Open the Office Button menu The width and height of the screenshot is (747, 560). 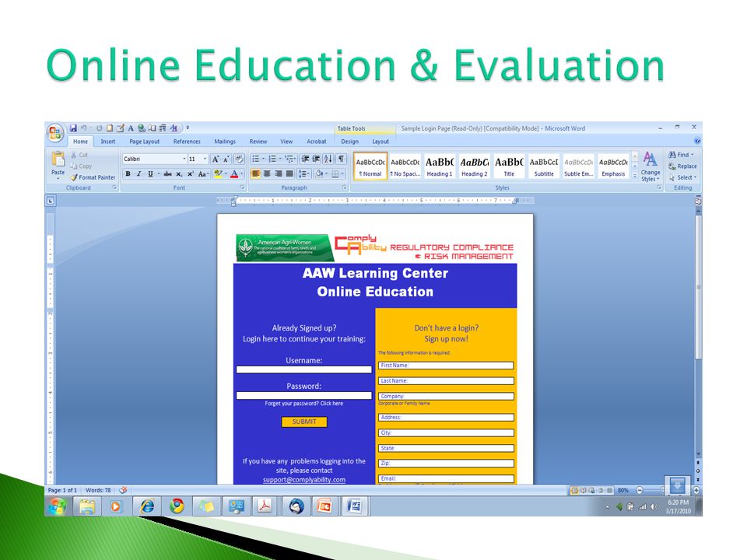[55, 133]
